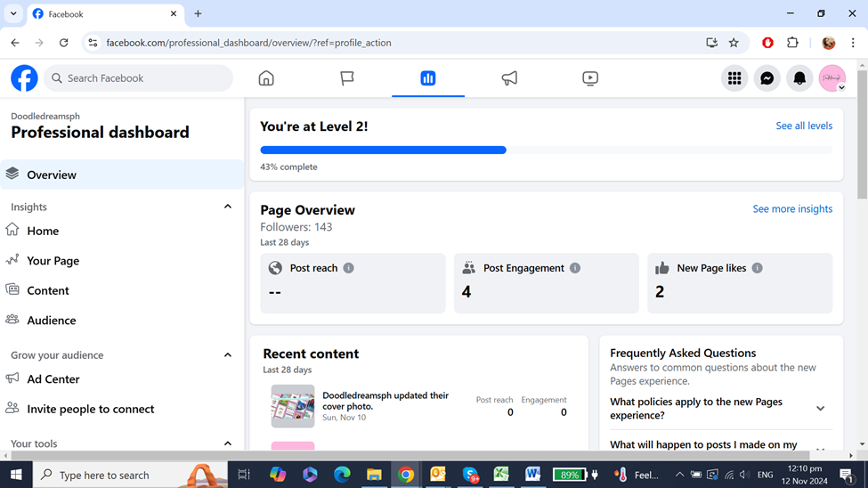Open the Windows Start menu
This screenshot has width=868, height=488.
click(16, 475)
